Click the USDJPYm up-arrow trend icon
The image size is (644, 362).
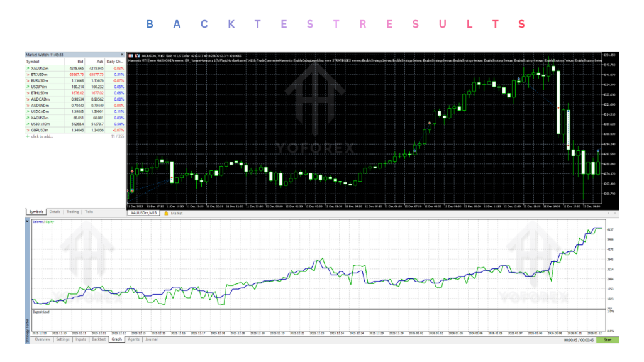coord(28,87)
